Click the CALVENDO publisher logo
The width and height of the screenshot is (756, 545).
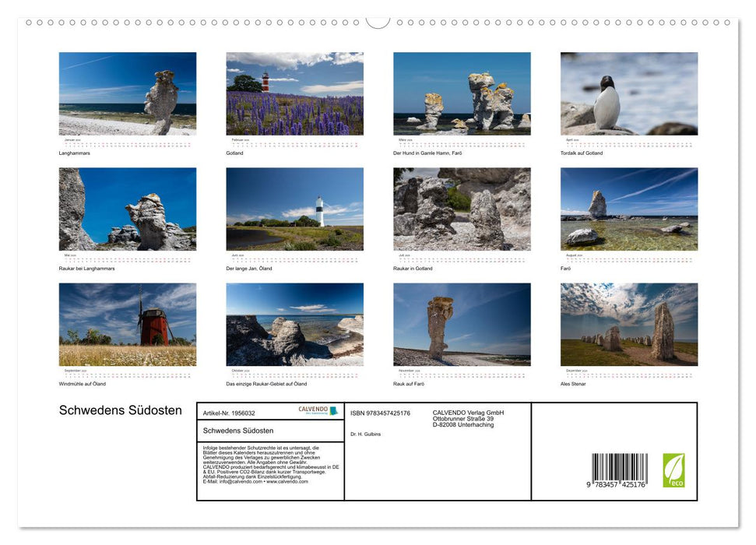[315, 410]
